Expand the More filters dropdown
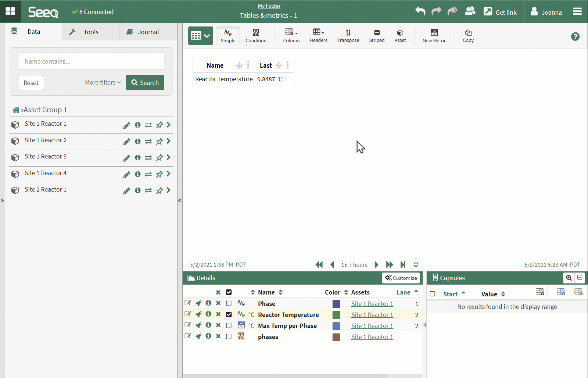This screenshot has height=378, width=588. click(x=103, y=82)
